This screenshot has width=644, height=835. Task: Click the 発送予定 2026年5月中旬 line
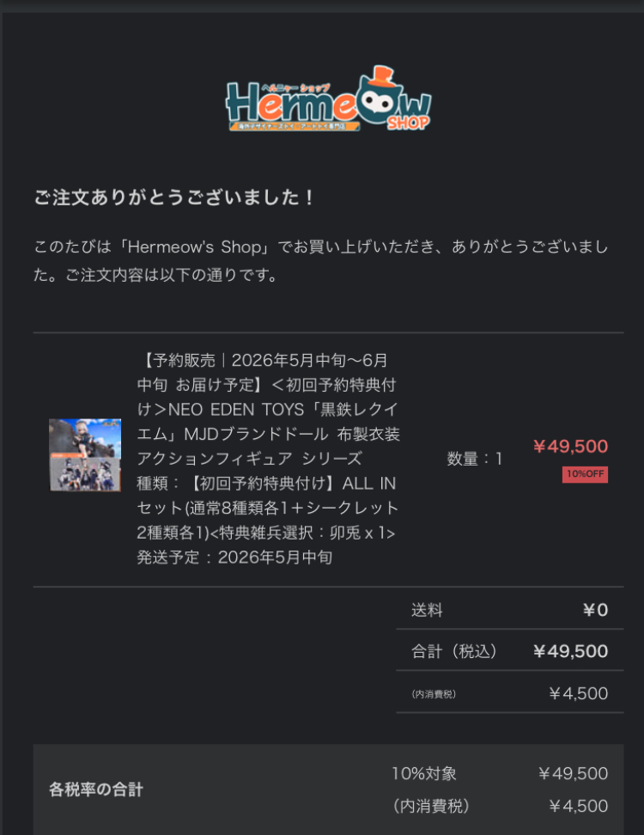coord(234,558)
